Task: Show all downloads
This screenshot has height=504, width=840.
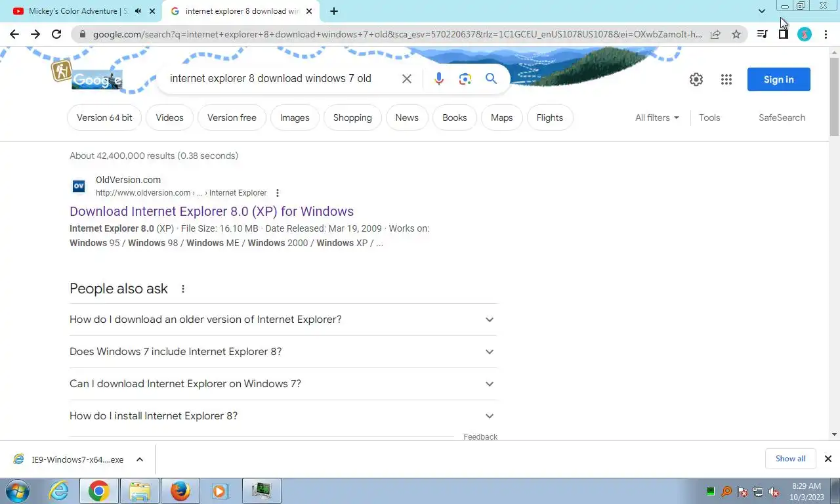Action: 790,459
